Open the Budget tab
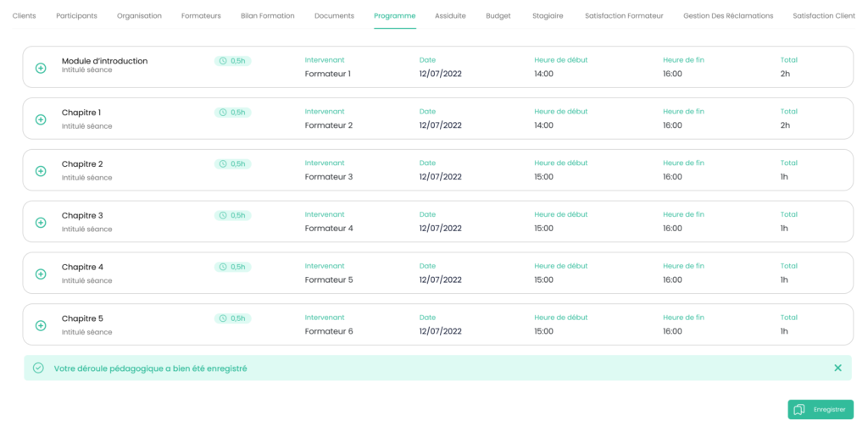Viewport: 868px width, 437px height. point(498,16)
